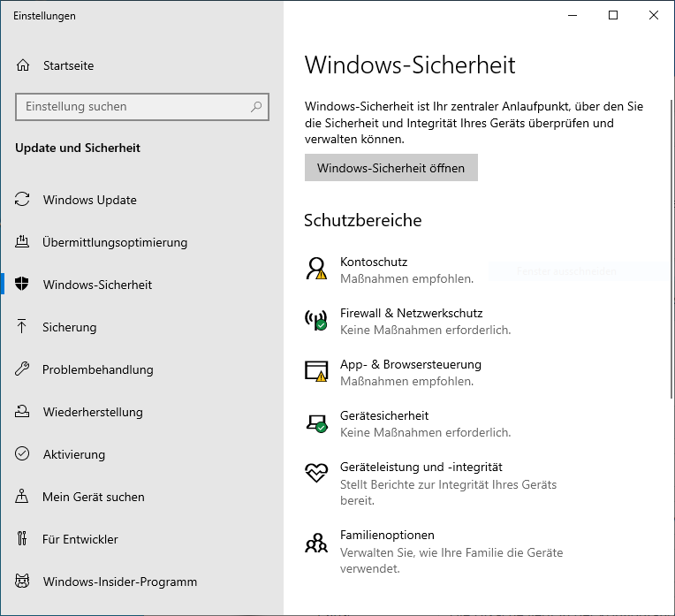Click the Windows-Insider-Programm cat icon
The height and width of the screenshot is (616, 675).
[x=22, y=582]
